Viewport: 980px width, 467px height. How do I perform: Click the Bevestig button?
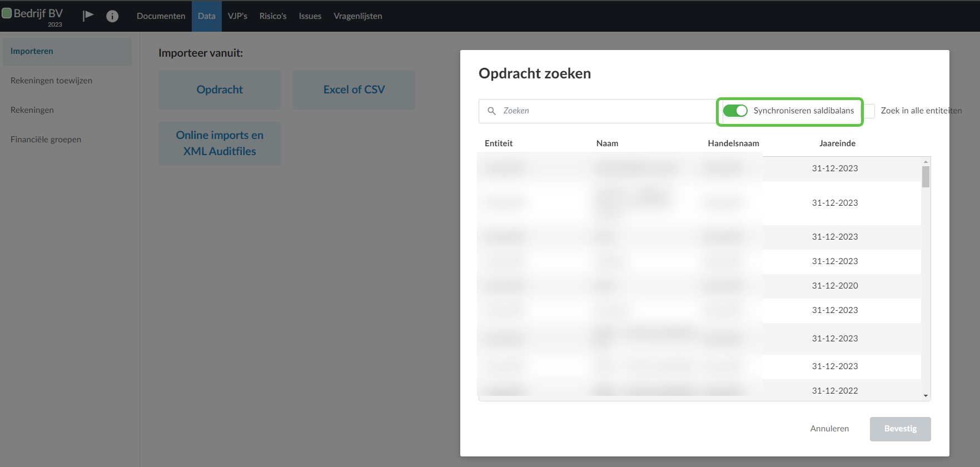pos(901,429)
